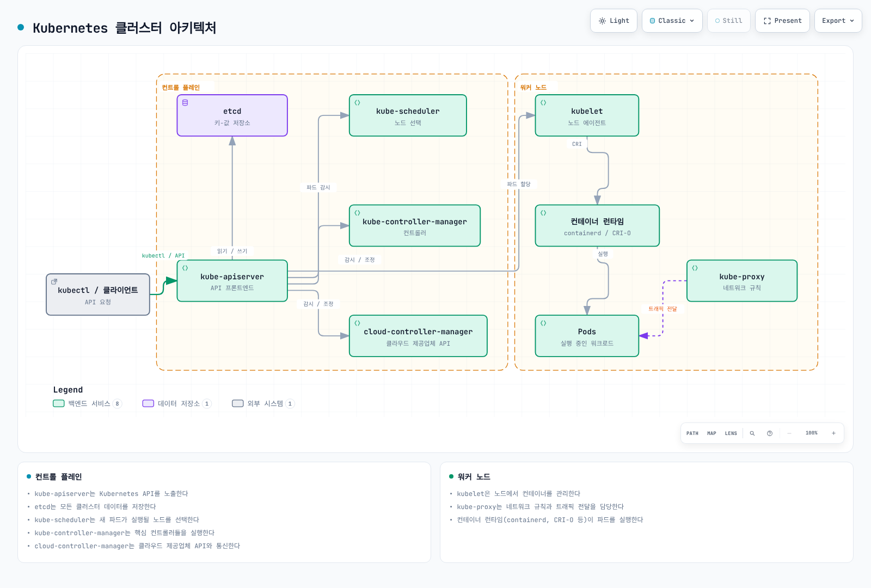Viewport: 871px width, 588px height.
Task: Select the MAP mode tab
Action: [711, 433]
